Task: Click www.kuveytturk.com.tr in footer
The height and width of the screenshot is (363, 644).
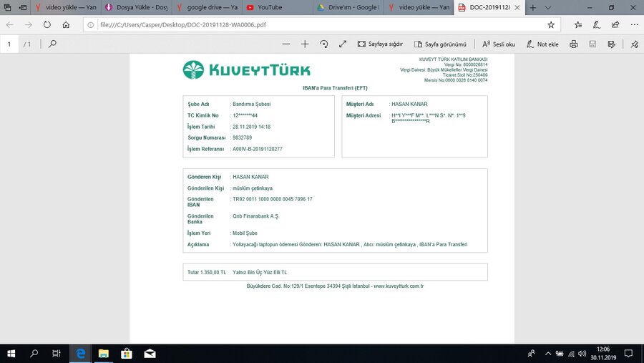Action: [399, 286]
